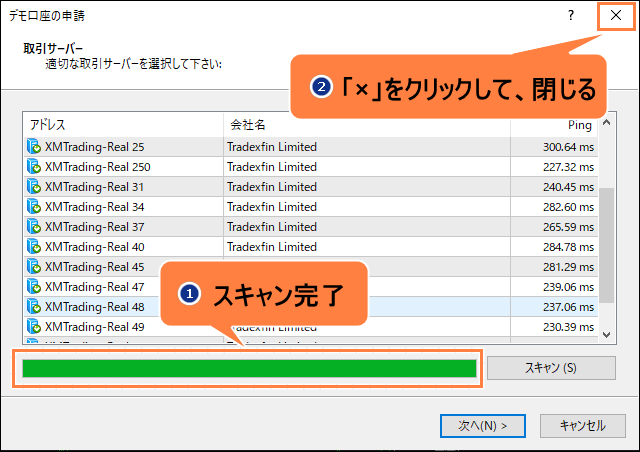Click the server icon for XMTrading-Real 48
The image size is (640, 452).
pyautogui.click(x=33, y=307)
